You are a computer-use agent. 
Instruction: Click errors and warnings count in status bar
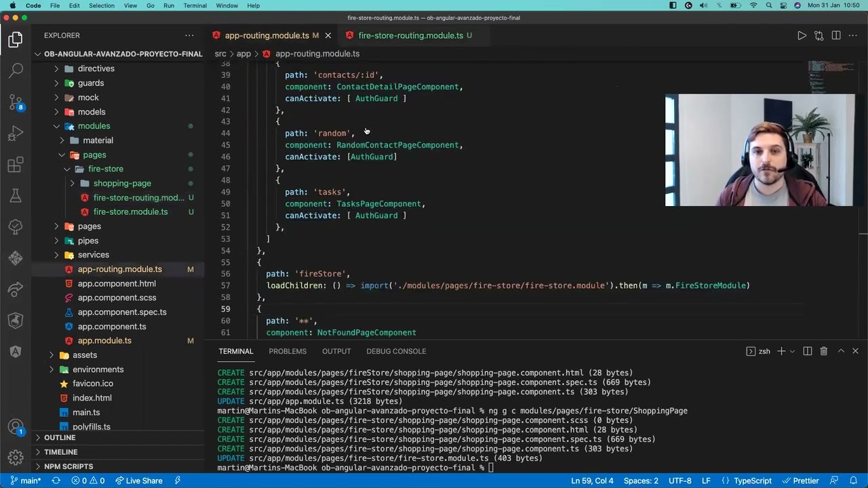88,481
